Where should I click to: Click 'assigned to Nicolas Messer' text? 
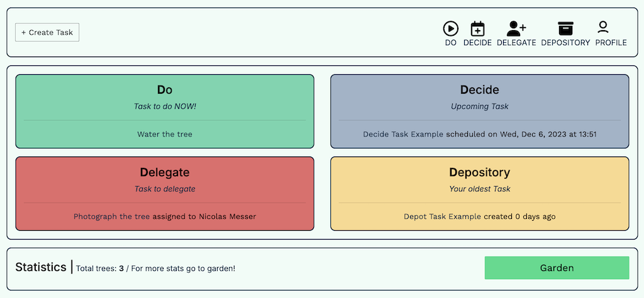204,217
